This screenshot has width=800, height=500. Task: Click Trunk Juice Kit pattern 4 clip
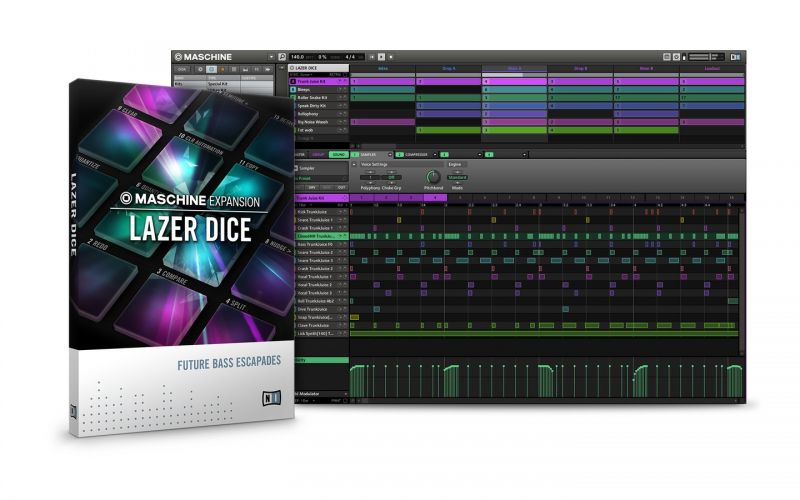click(x=514, y=82)
